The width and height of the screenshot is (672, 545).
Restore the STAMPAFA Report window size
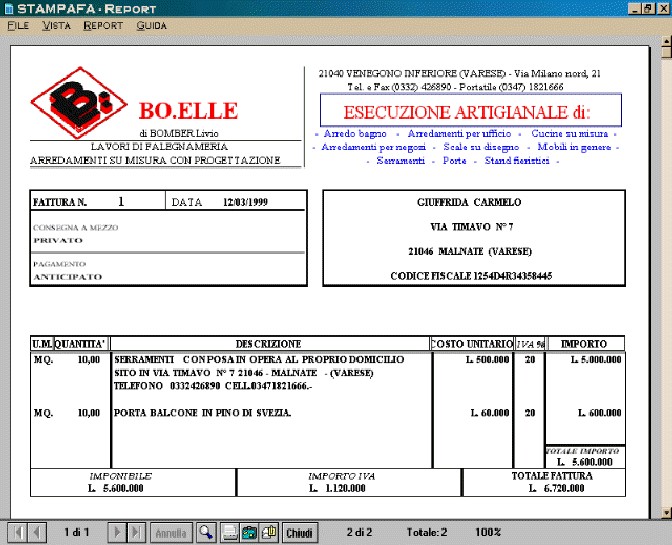point(647,8)
